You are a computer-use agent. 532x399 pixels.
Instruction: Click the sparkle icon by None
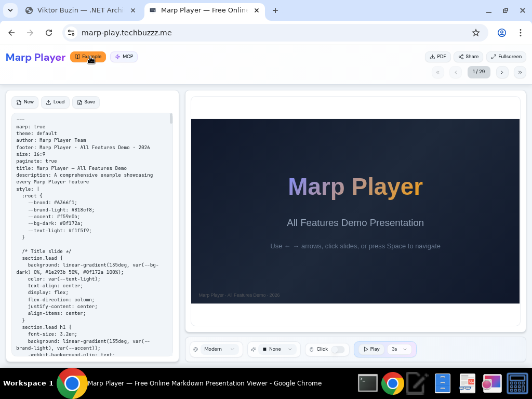(x=253, y=350)
